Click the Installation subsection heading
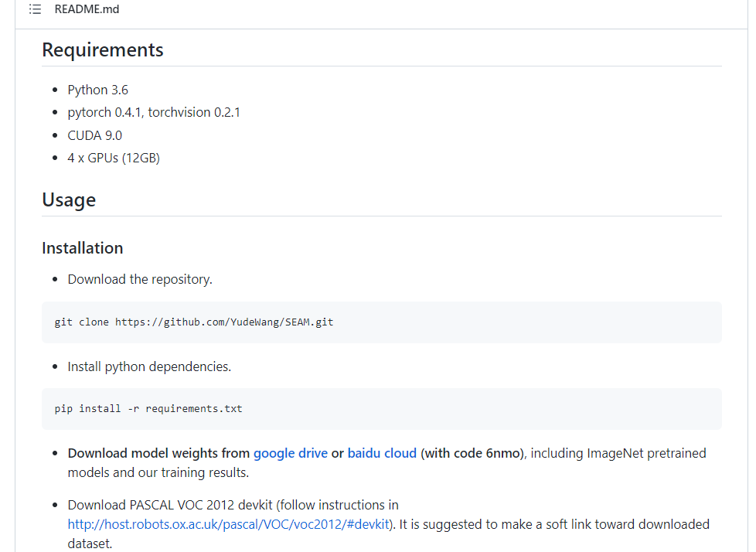Screen dimensions: 756x552 coord(82,248)
